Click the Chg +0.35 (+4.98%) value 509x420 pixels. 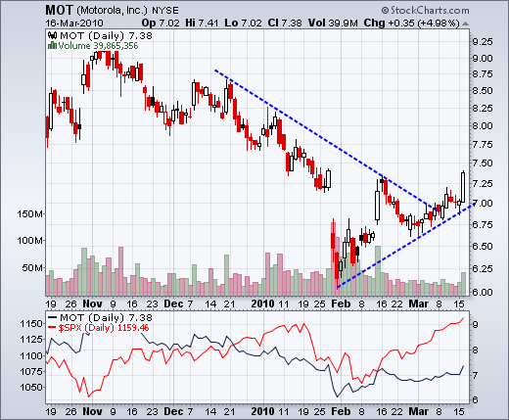[x=411, y=23]
